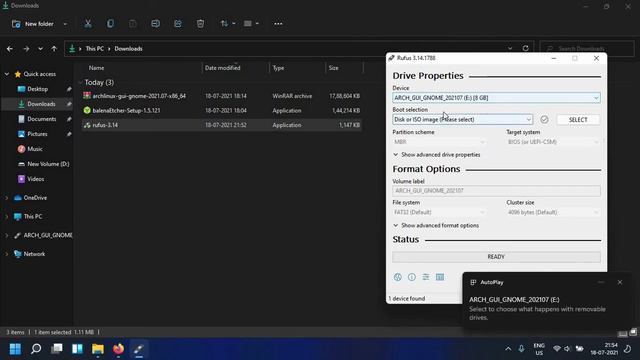Expand Show advanced format options

pos(436,225)
